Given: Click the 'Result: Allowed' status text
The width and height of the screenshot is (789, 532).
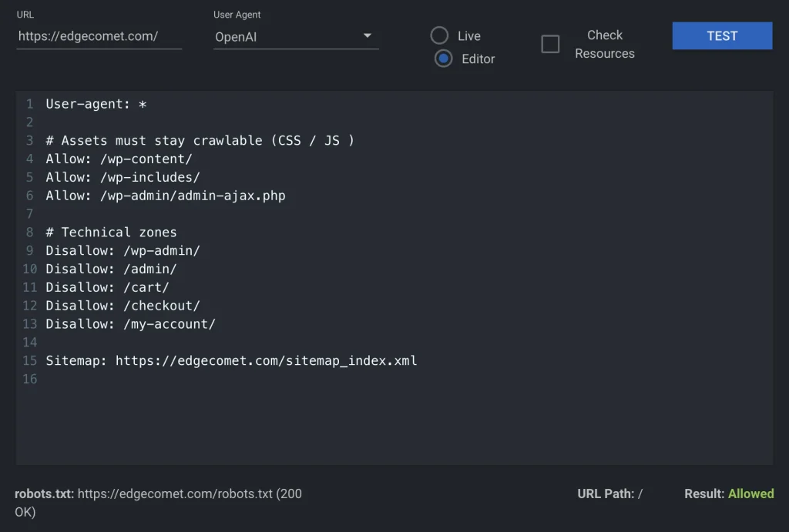Looking at the screenshot, I should pyautogui.click(x=729, y=494).
